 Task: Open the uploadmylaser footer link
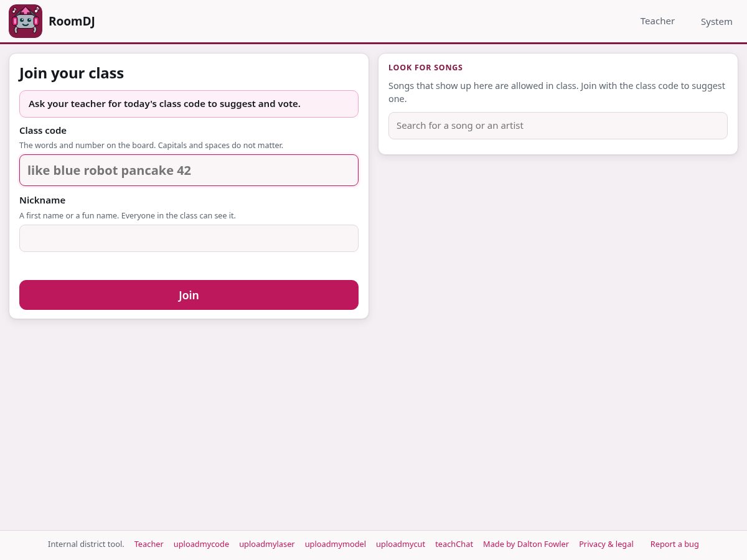click(267, 544)
